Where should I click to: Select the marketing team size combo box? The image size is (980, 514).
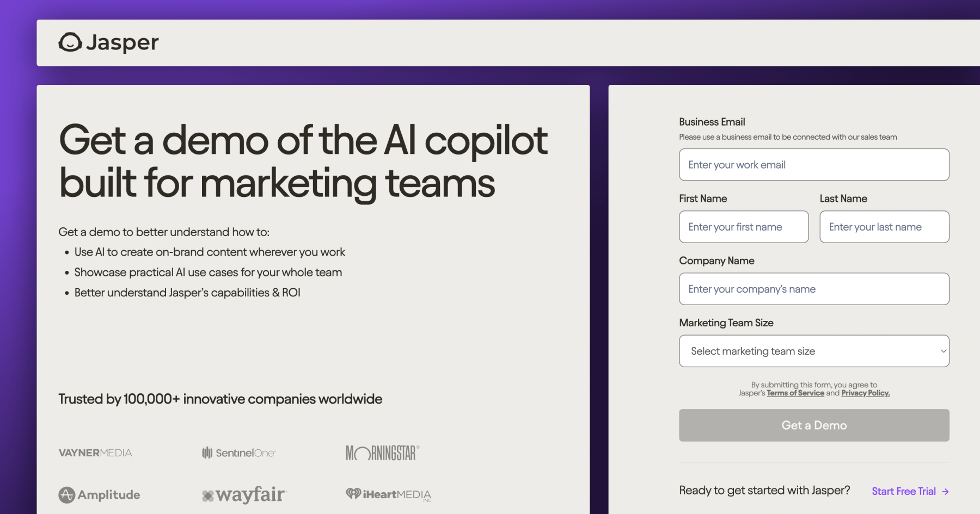click(x=813, y=351)
